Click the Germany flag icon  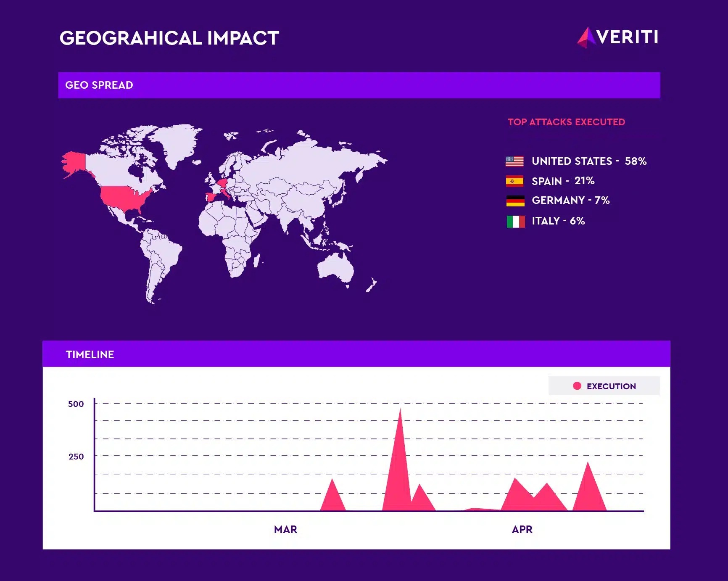515,201
